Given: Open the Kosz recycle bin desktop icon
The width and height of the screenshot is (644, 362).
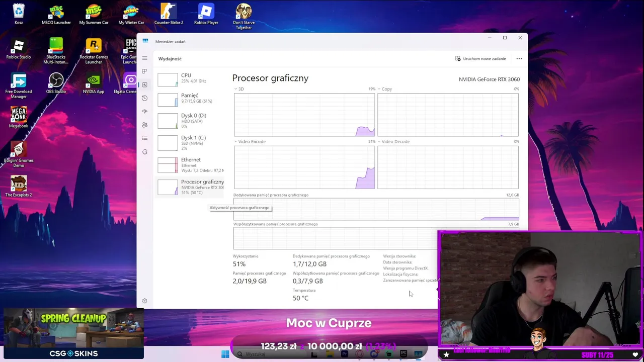Looking at the screenshot, I should pyautogui.click(x=19, y=14).
